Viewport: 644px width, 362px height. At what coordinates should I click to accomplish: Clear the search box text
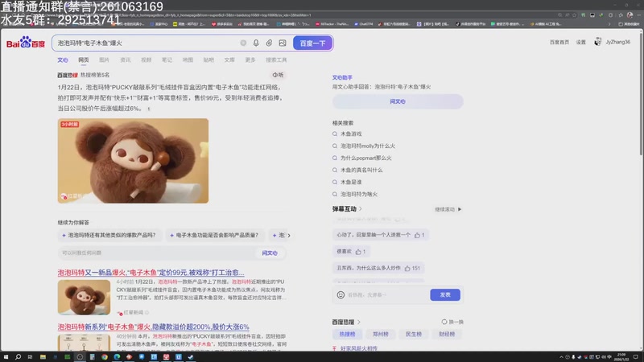point(243,43)
